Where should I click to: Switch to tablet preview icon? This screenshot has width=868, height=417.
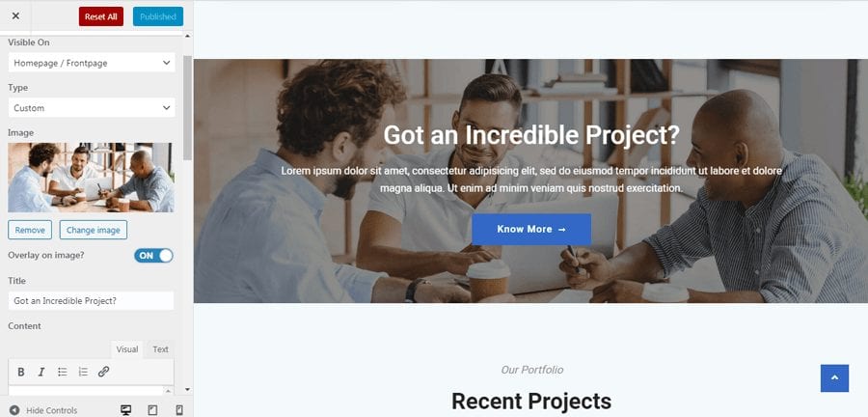click(x=152, y=410)
